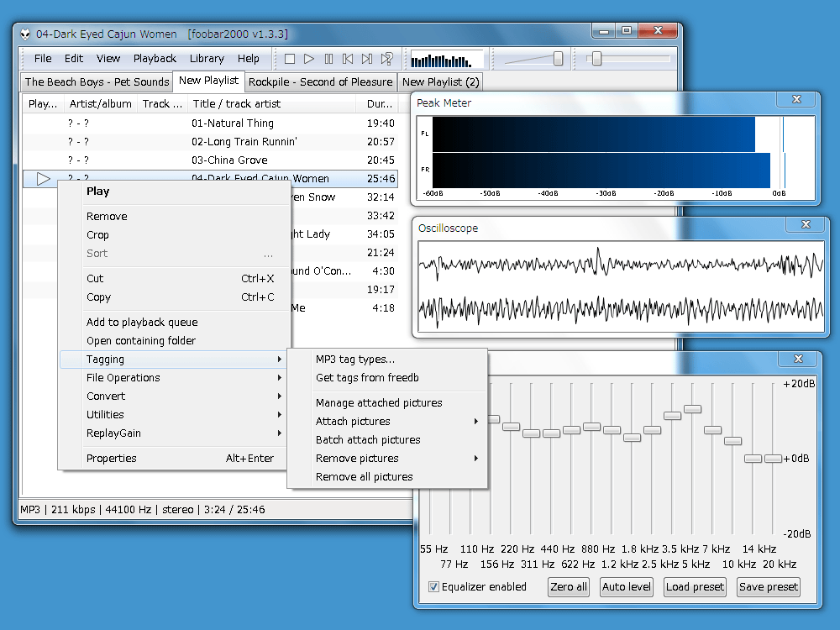Click the Dur... column header
Screen dimensions: 840x630
[x=377, y=104]
